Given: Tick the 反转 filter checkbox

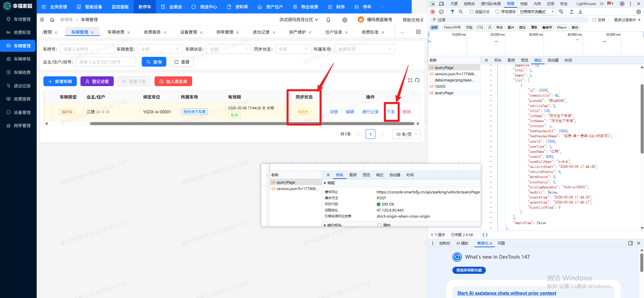Looking at the screenshot, I should click(x=594, y=20).
